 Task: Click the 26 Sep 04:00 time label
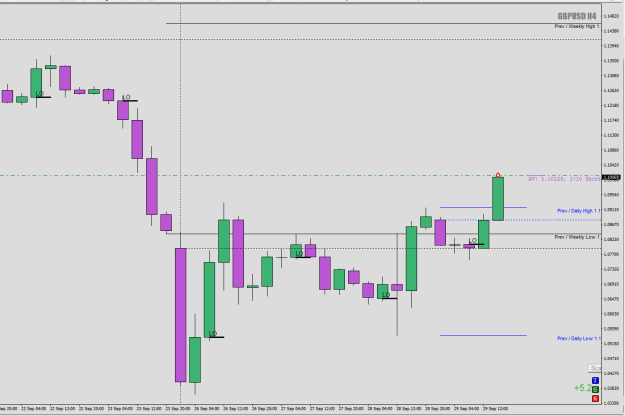click(206, 408)
